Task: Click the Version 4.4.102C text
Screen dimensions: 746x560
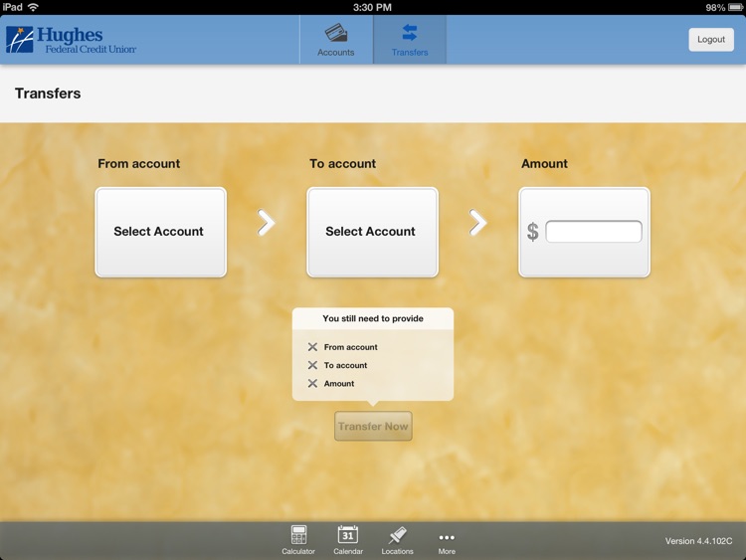Action: 698,541
